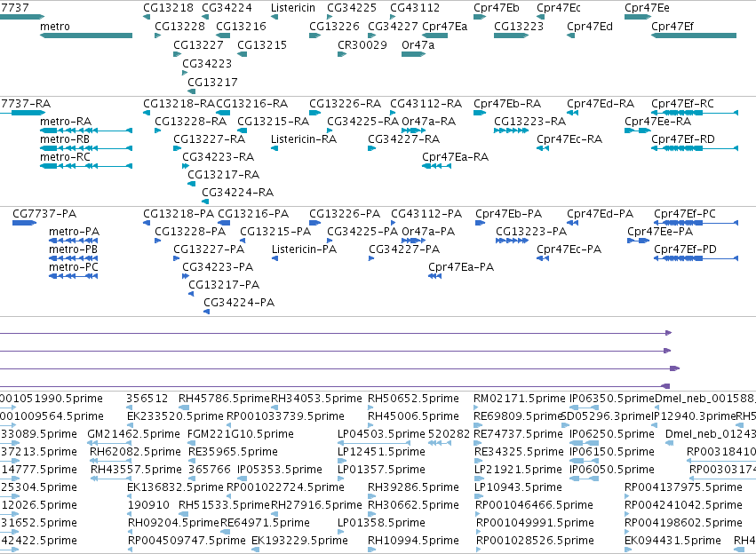Select the CG13217 gene label
Screen dimensions: 756x554
212,83
